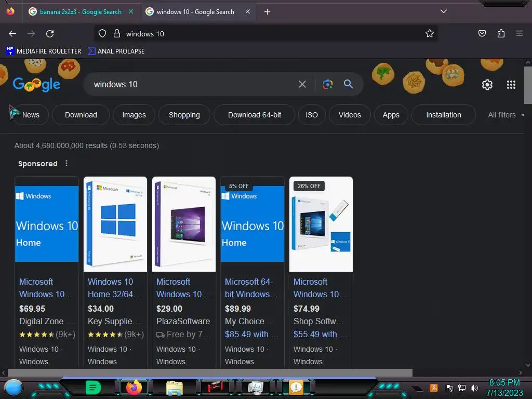
Task: Open Microsoft Windows 10 Shop Software listing link
Action: point(320,288)
